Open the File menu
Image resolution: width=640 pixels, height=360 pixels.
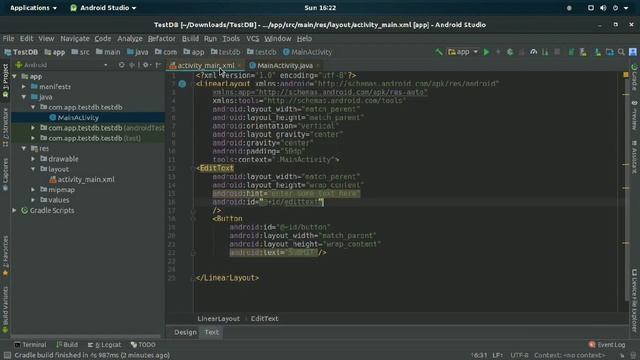[x=8, y=38]
